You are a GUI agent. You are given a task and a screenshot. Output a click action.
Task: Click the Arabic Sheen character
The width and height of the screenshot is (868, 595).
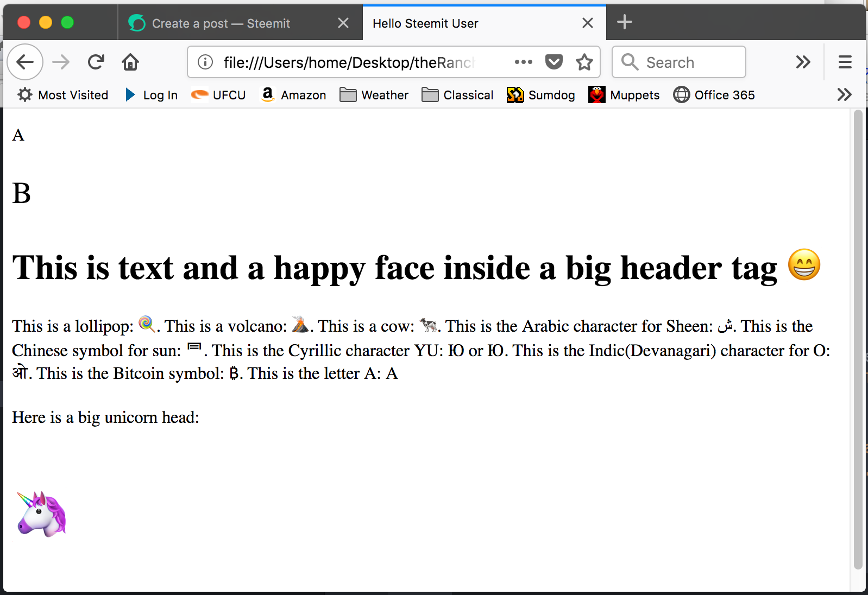pos(725,326)
